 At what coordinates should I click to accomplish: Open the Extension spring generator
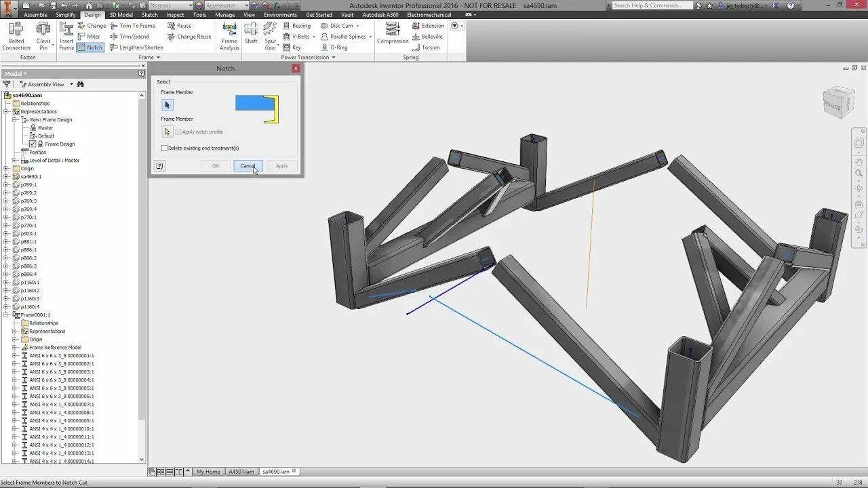coord(428,26)
